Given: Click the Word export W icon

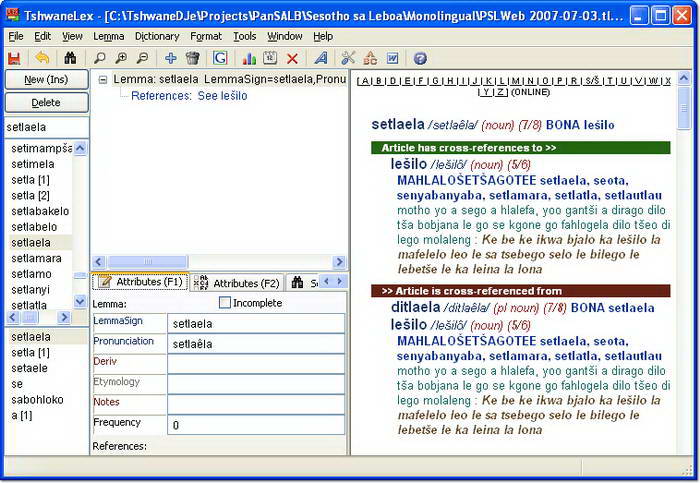Looking at the screenshot, I should click(392, 58).
